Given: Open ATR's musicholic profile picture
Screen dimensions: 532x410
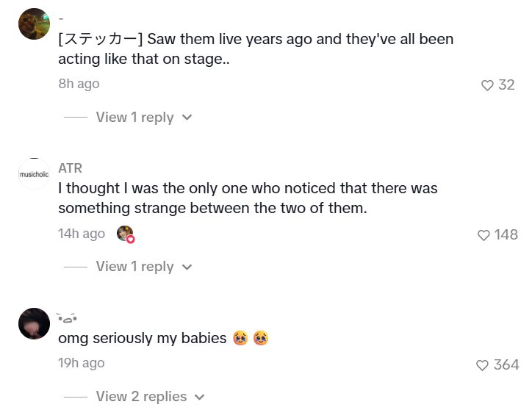Looking at the screenshot, I should coord(34,174).
